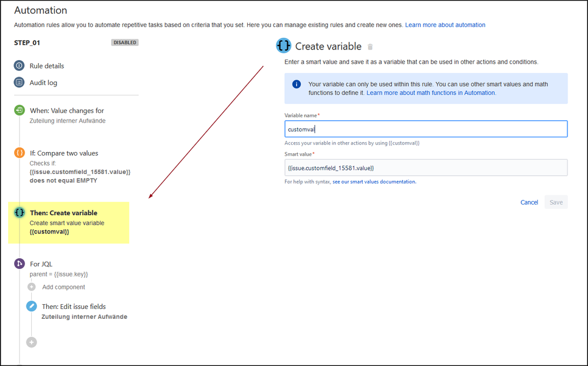Select the If: Compare two values condition
This screenshot has height=366, width=588.
coord(64,153)
